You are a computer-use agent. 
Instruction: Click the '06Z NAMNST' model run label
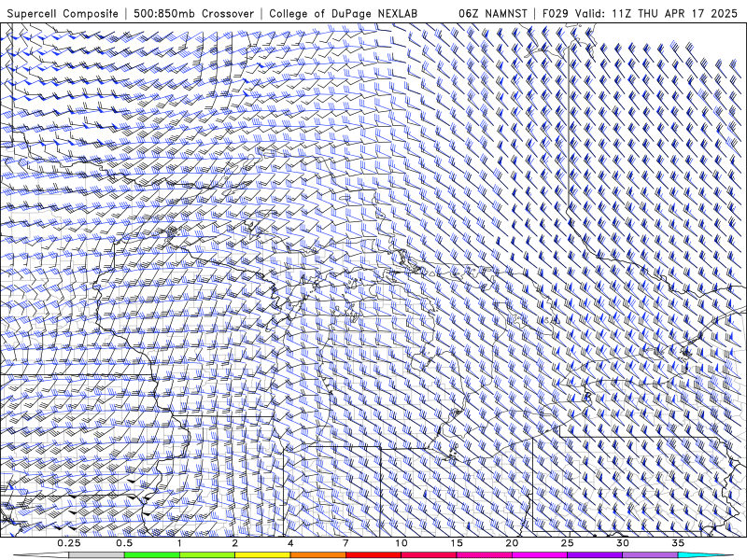[x=493, y=13]
